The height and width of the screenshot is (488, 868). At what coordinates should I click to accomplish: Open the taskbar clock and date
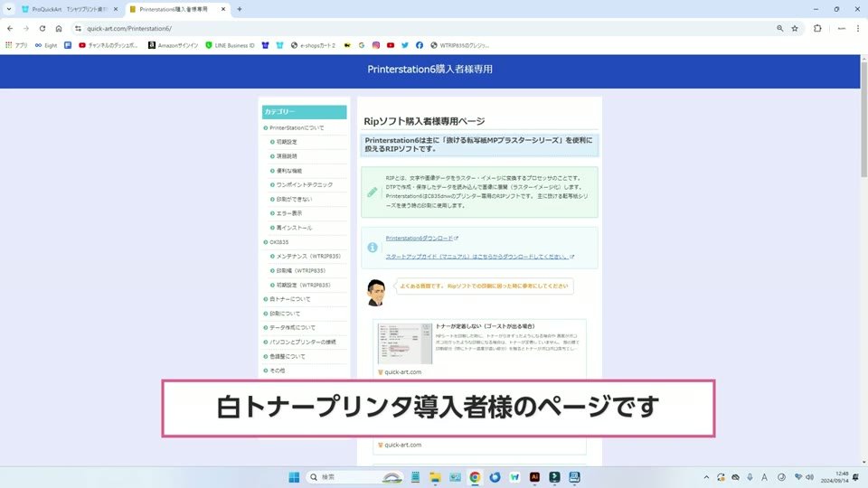[x=835, y=477]
